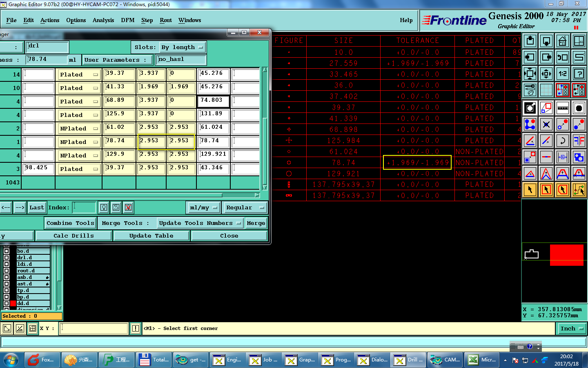Image resolution: width=588 pixels, height=368 pixels.
Task: Toggle the checkbox for layer asb.d
Action: click(x=7, y=277)
